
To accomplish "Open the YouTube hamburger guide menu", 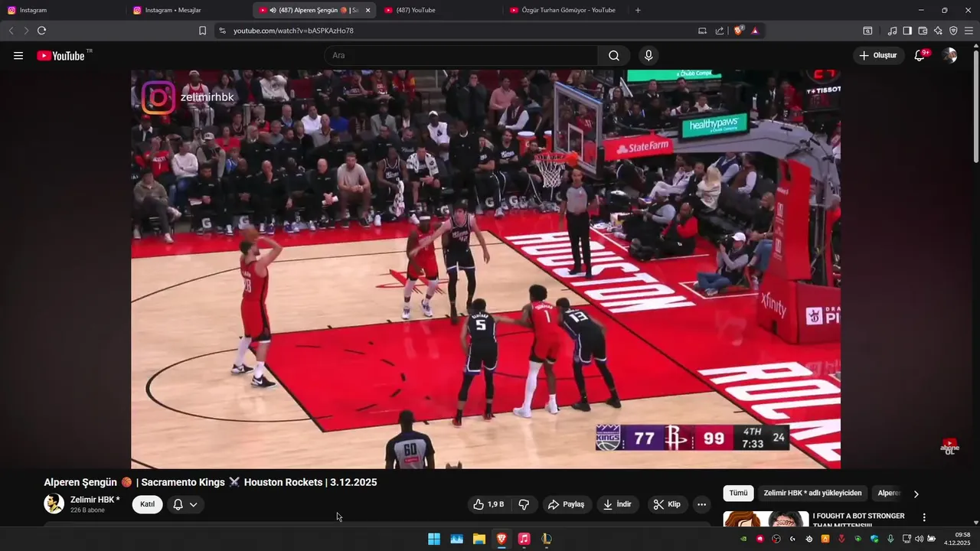I will click(x=18, y=56).
